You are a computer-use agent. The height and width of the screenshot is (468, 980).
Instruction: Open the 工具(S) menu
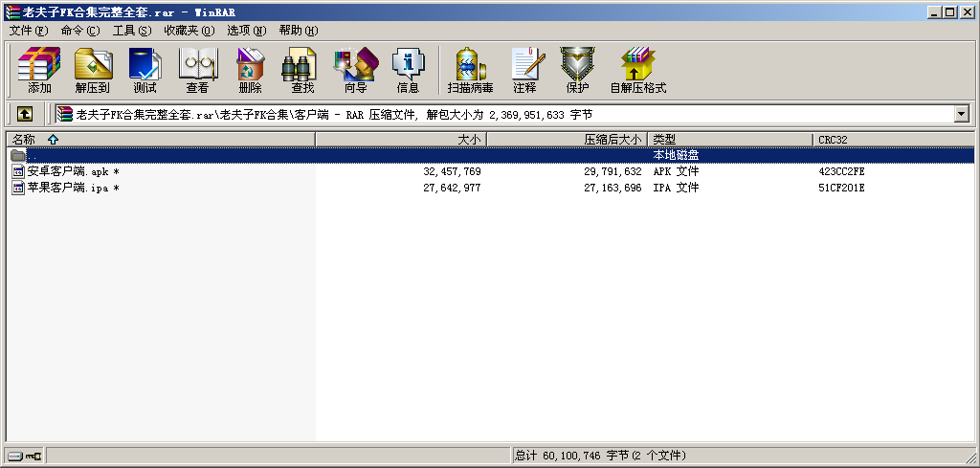pyautogui.click(x=132, y=31)
